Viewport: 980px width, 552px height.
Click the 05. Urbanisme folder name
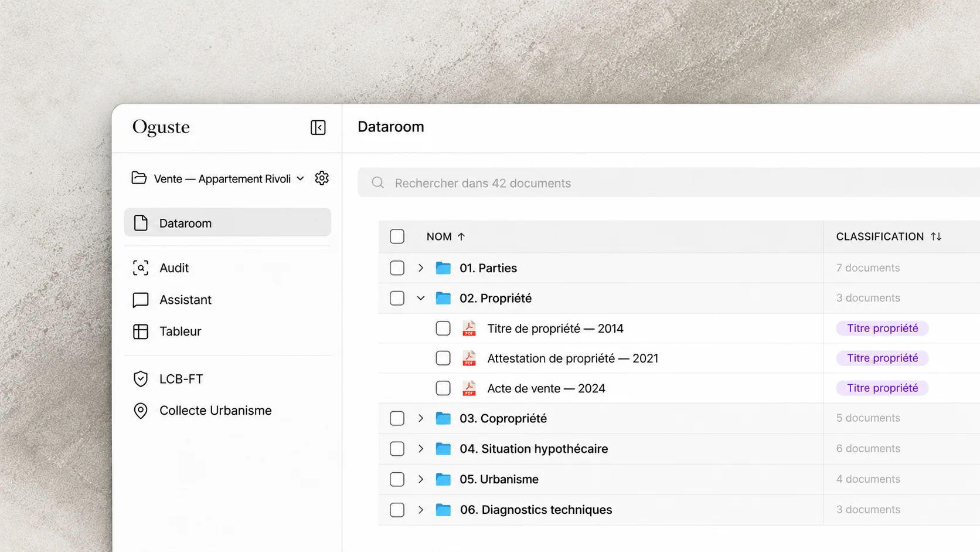tap(499, 479)
